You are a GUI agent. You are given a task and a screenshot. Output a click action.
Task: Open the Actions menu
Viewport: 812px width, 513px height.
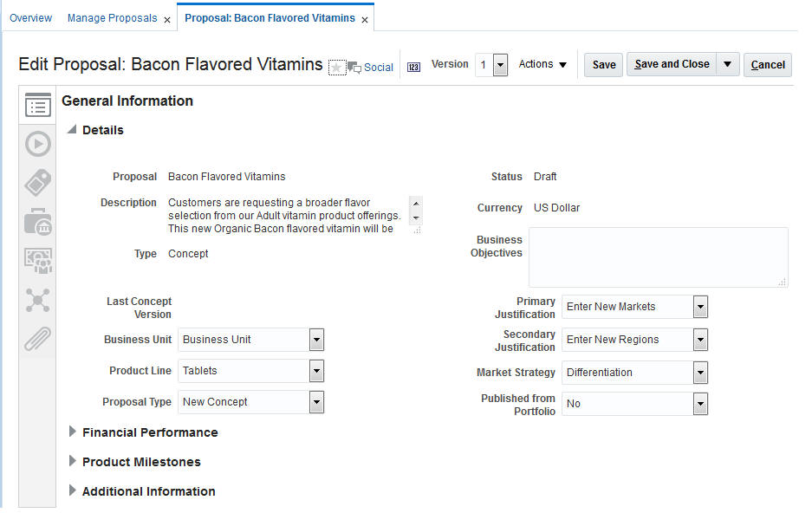click(x=542, y=64)
